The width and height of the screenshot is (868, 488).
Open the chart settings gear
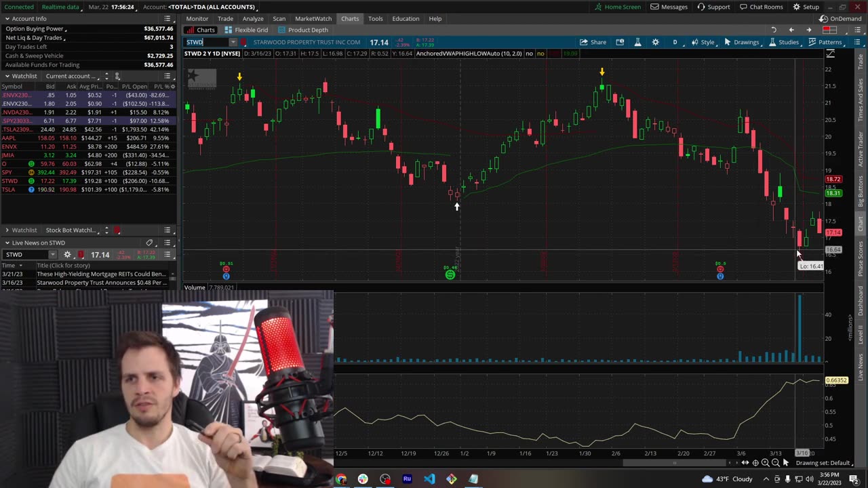tap(655, 42)
